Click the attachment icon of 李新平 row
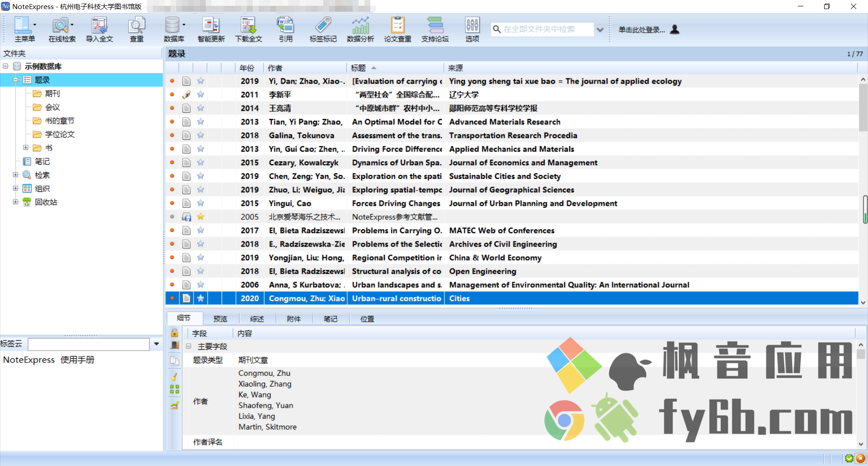The image size is (868, 466). [x=186, y=95]
